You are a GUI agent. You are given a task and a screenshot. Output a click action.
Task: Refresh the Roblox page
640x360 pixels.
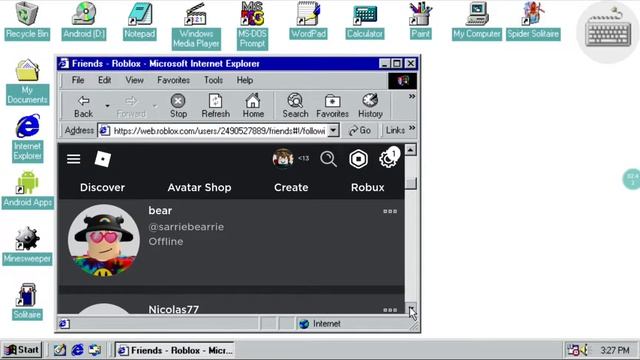point(216,106)
